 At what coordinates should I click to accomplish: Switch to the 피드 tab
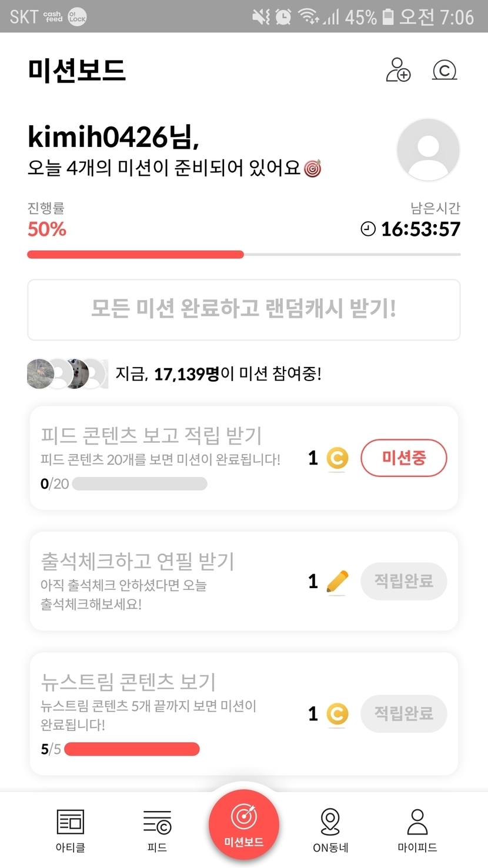(157, 829)
